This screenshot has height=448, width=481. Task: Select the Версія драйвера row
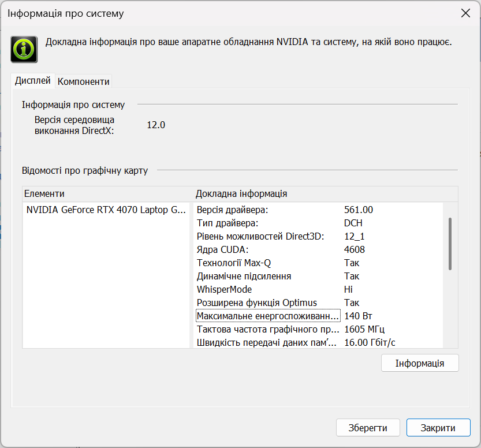319,210
